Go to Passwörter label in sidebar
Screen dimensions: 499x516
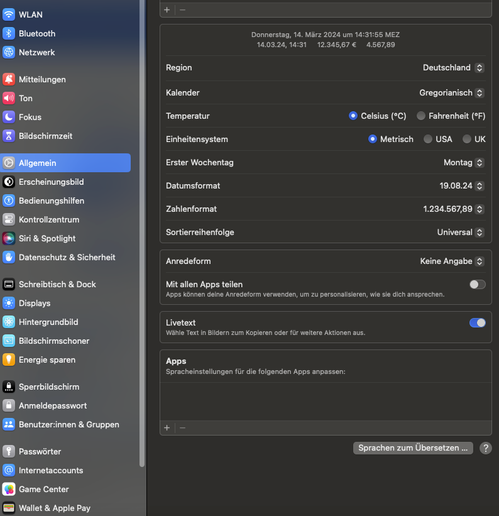pyautogui.click(x=40, y=451)
